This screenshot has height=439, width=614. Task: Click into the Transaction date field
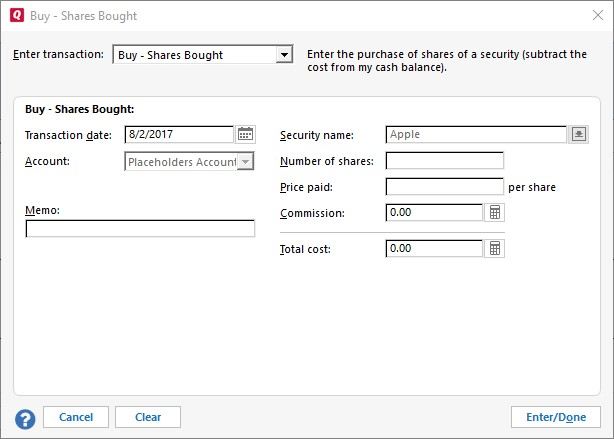(179, 134)
